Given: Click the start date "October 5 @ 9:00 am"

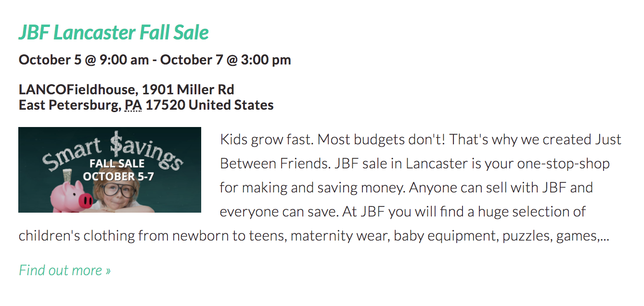Looking at the screenshot, I should tap(84, 60).
